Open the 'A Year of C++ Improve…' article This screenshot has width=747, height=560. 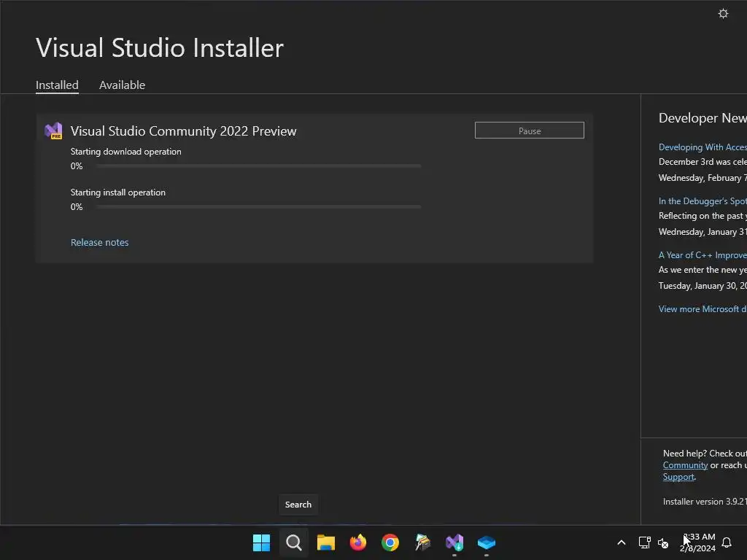pyautogui.click(x=703, y=255)
